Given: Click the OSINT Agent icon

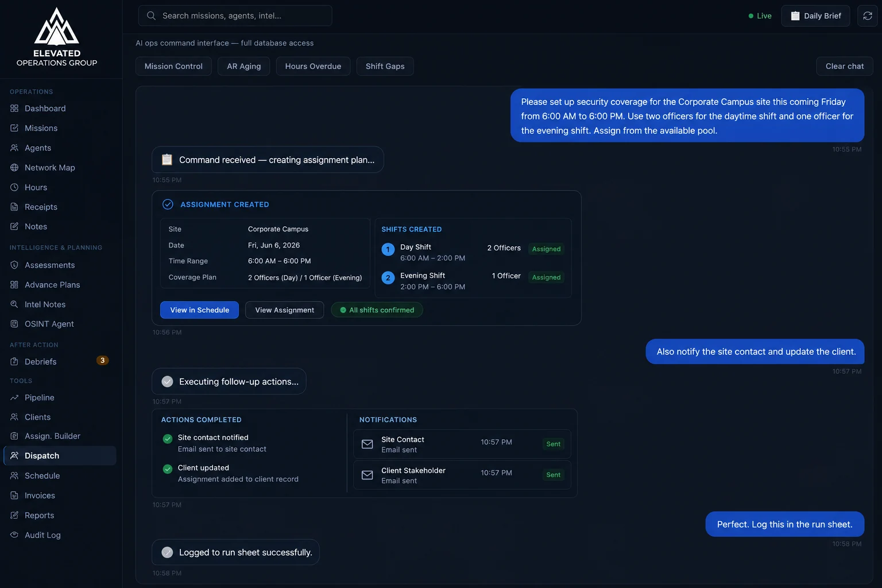Looking at the screenshot, I should (14, 324).
